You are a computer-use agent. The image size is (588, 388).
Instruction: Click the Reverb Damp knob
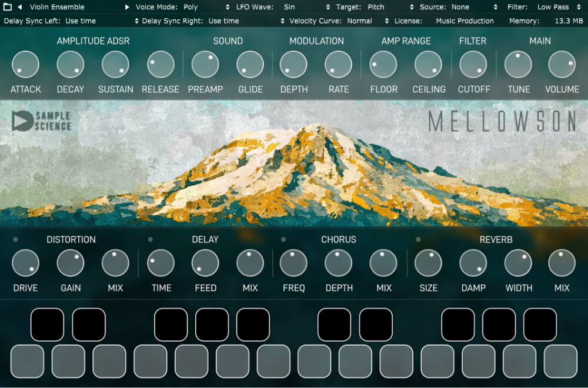coord(473,263)
